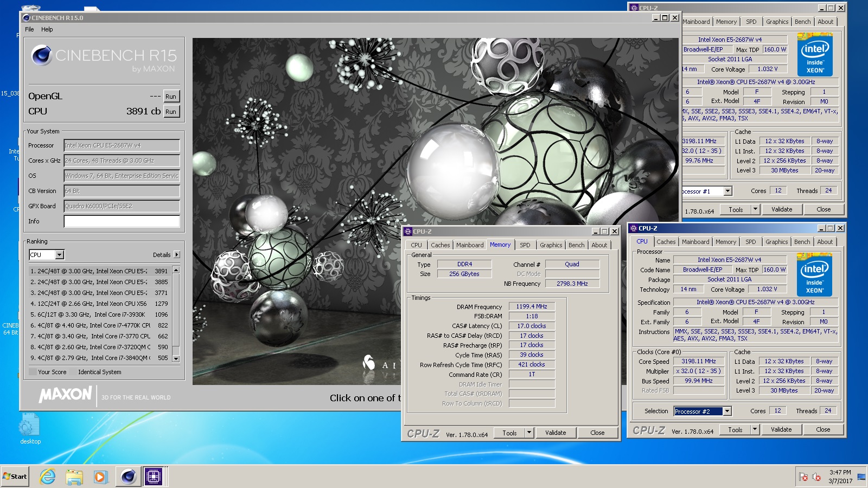Expand Tools dropdown arrow in Memory CPU-Z window

coord(529,433)
